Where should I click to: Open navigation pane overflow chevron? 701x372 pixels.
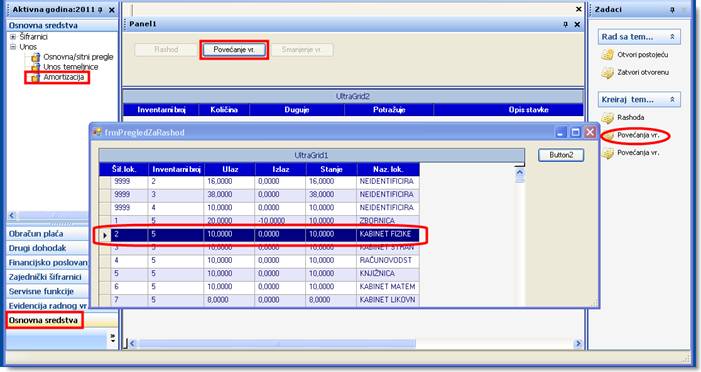[x=113, y=338]
